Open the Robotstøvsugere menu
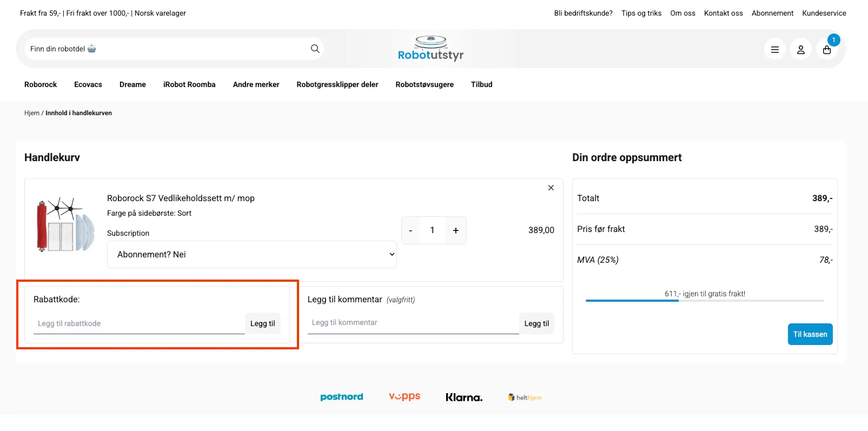868x431 pixels. click(x=425, y=84)
